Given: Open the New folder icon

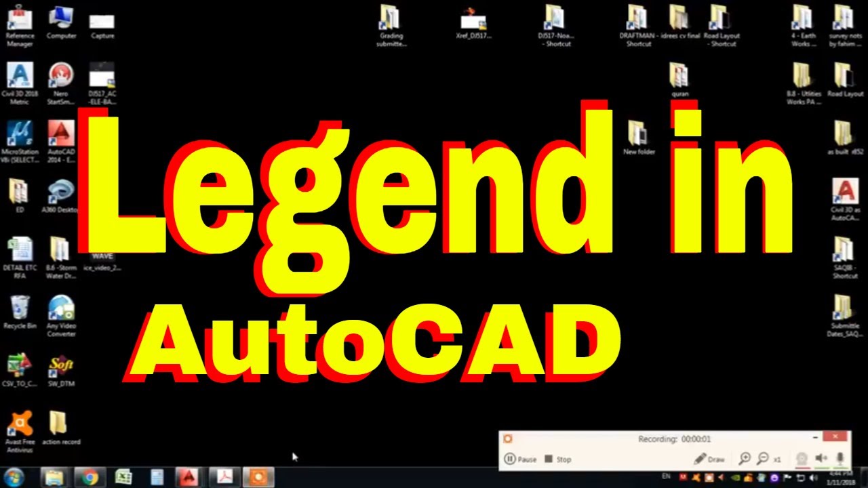Looking at the screenshot, I should pos(639,139).
